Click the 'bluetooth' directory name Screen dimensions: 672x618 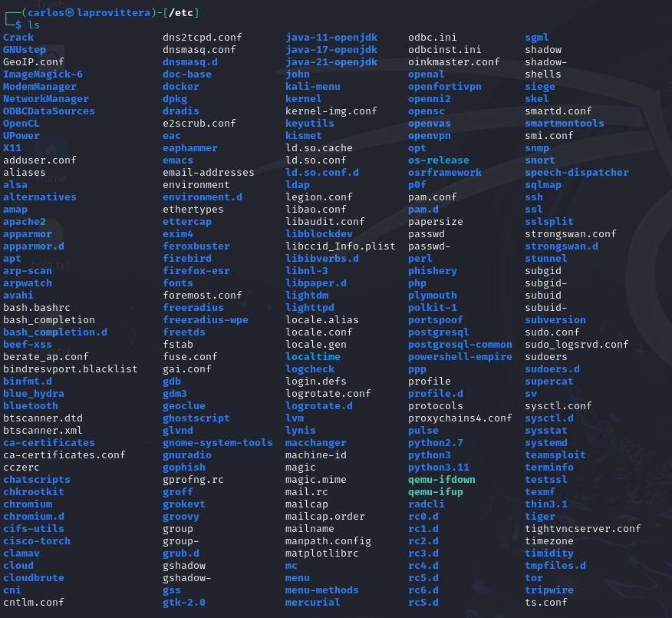[31, 405]
